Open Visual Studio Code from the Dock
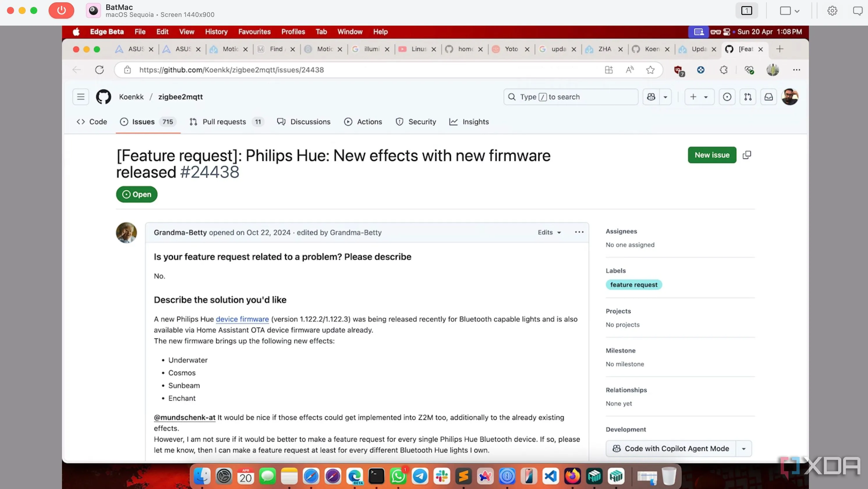Viewport: 868px width, 489px height. click(x=551, y=476)
